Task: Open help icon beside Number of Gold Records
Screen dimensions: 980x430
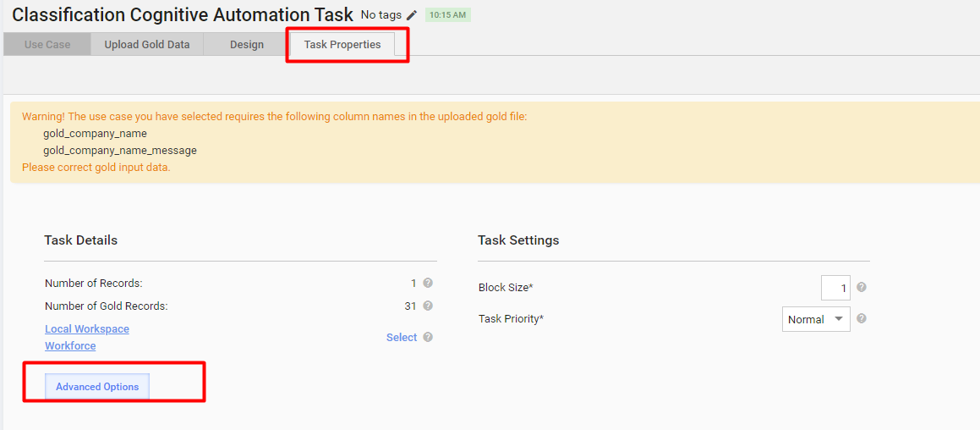Action: (x=428, y=306)
